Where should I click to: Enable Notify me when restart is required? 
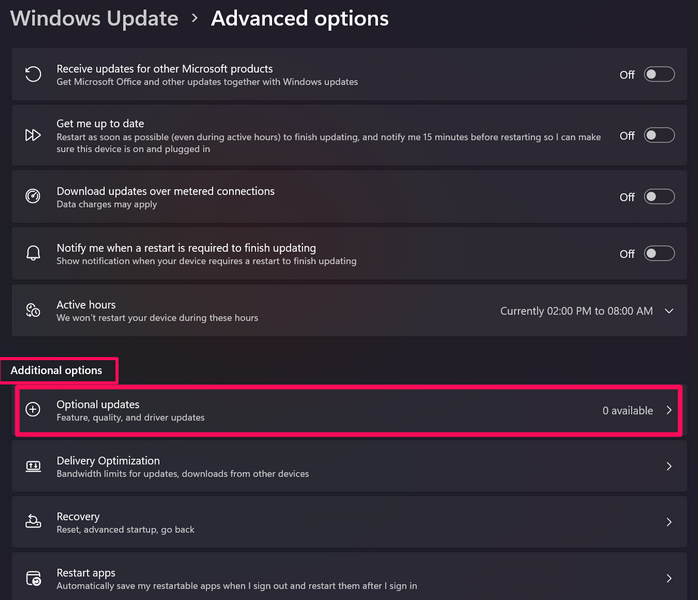659,254
